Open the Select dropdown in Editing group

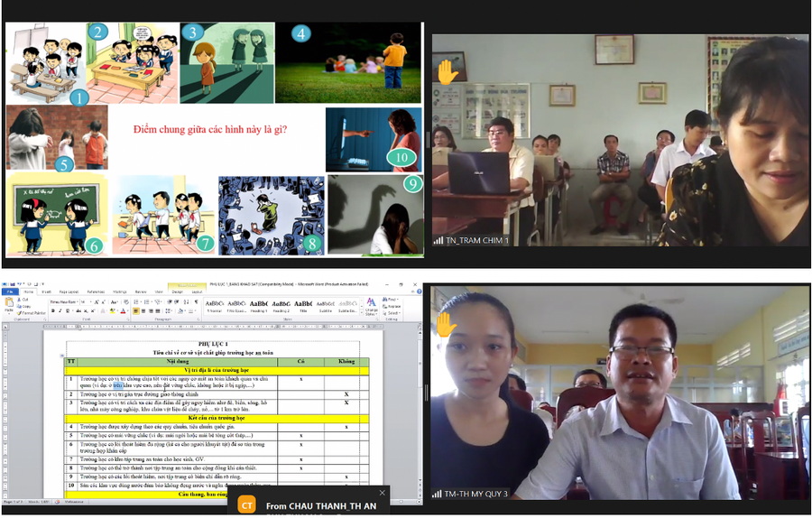[390, 312]
